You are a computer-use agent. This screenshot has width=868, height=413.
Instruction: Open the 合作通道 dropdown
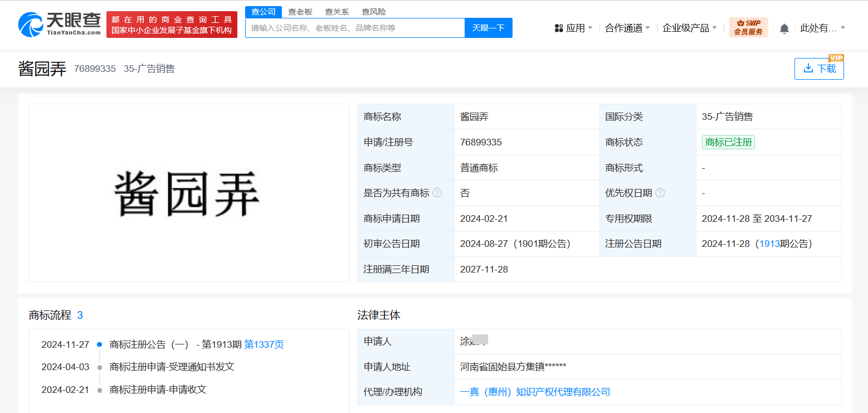[627, 28]
